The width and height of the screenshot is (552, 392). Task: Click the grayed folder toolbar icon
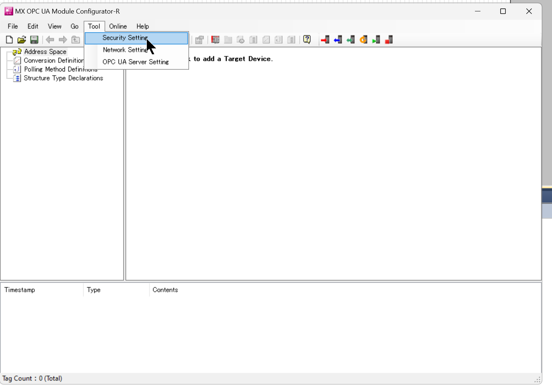click(x=228, y=40)
